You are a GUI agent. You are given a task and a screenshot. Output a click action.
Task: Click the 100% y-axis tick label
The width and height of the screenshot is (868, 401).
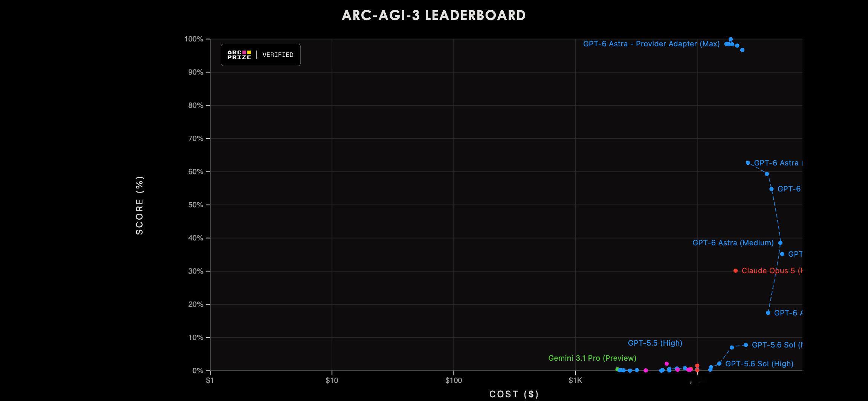click(194, 39)
